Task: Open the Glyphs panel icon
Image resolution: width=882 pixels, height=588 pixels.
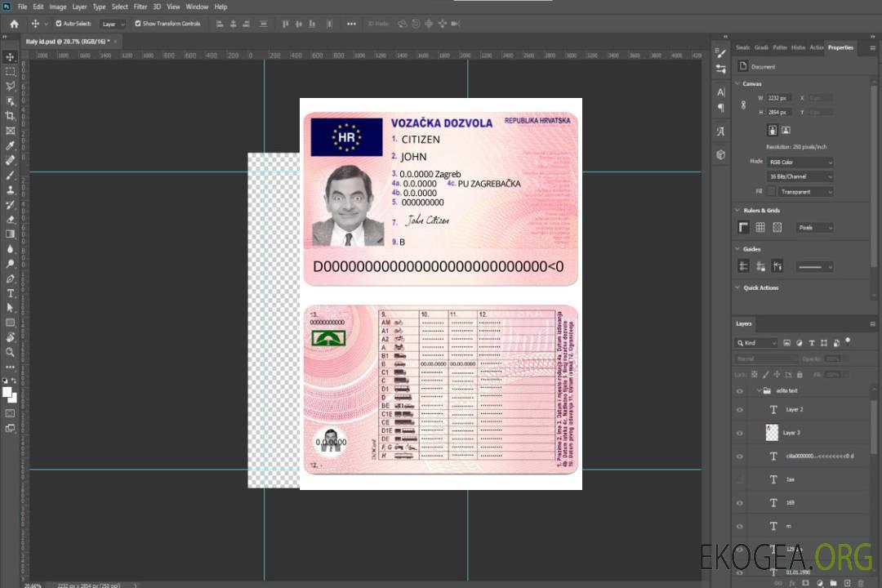Action: tap(721, 131)
